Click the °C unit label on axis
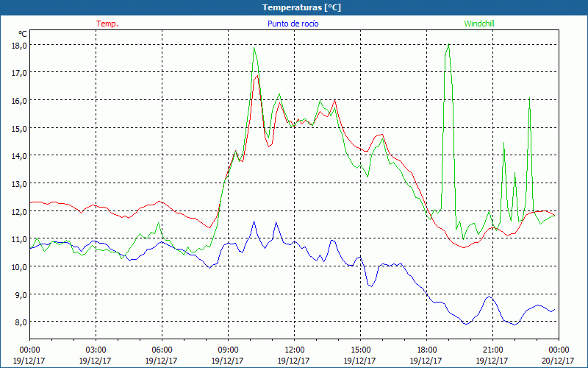The image size is (588, 368). (23, 34)
